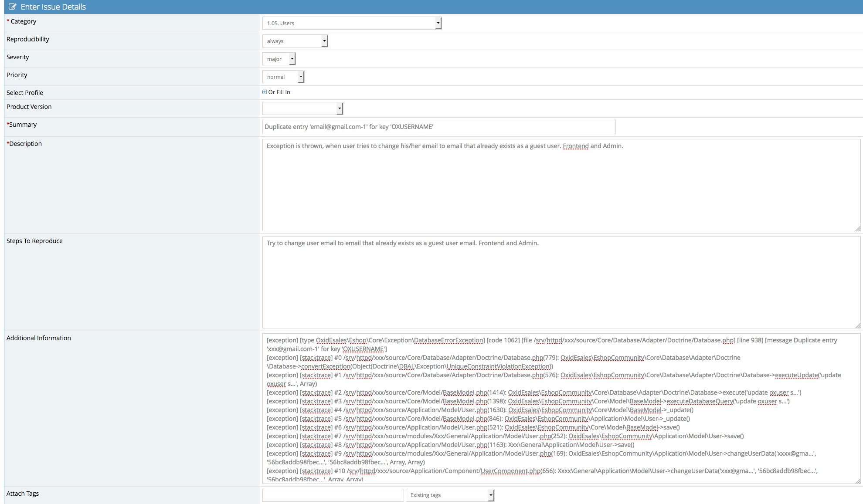Grab the Steps To Reproduce resize handle
863x504 pixels.
pyautogui.click(x=858, y=326)
